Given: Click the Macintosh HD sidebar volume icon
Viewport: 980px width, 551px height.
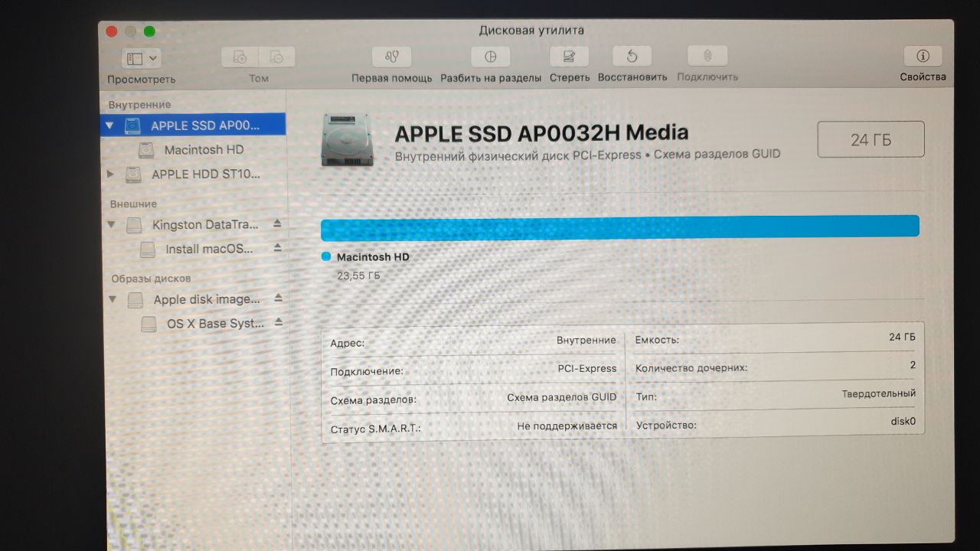Looking at the screenshot, I should click(146, 150).
